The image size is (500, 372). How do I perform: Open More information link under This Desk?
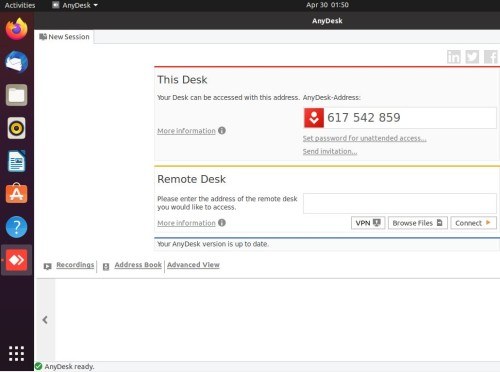186,131
